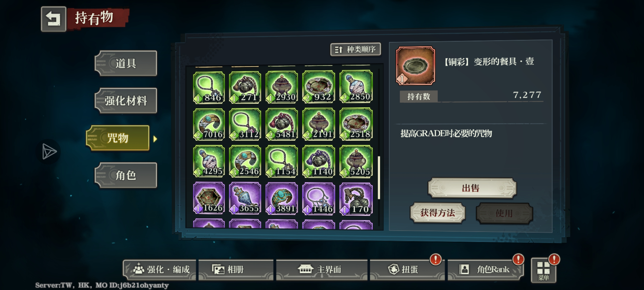Select the green necklace item with count 846
Screen dimensions: 644x290
pos(209,87)
